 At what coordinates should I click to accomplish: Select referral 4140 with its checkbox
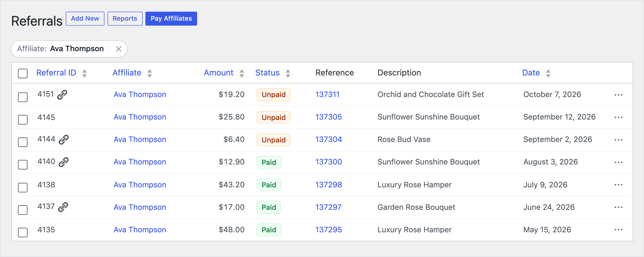point(23,165)
